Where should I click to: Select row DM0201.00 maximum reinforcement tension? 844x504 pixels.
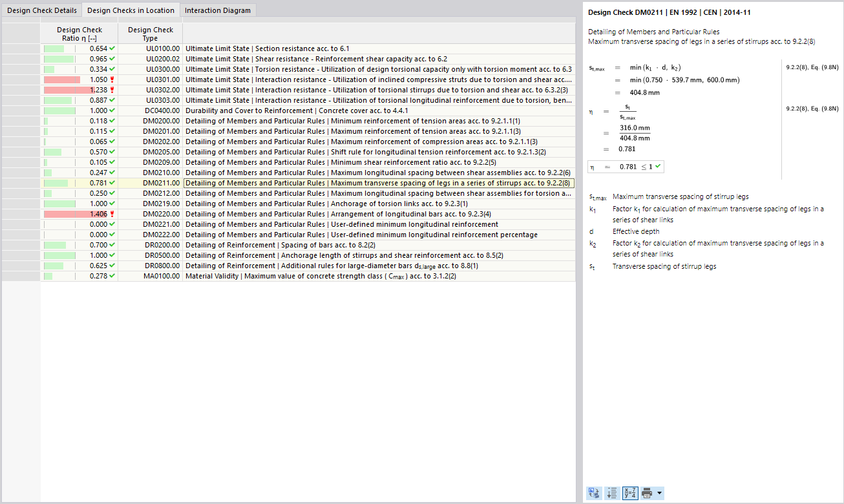point(308,131)
